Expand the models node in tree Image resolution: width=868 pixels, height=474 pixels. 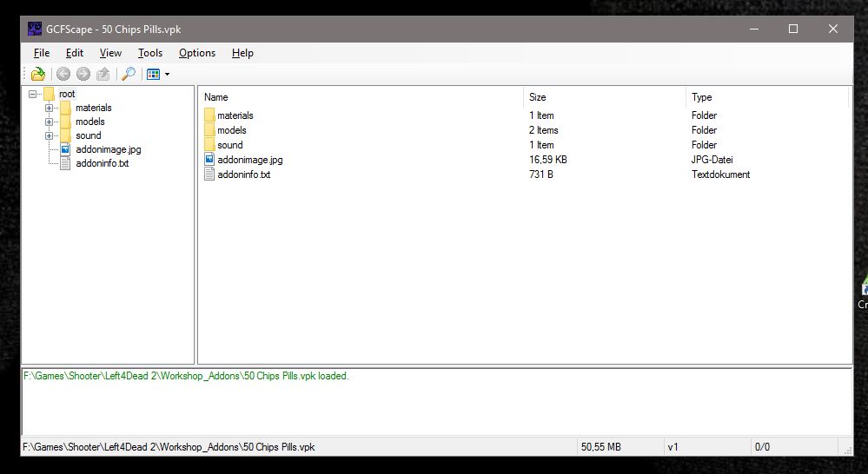click(50, 122)
